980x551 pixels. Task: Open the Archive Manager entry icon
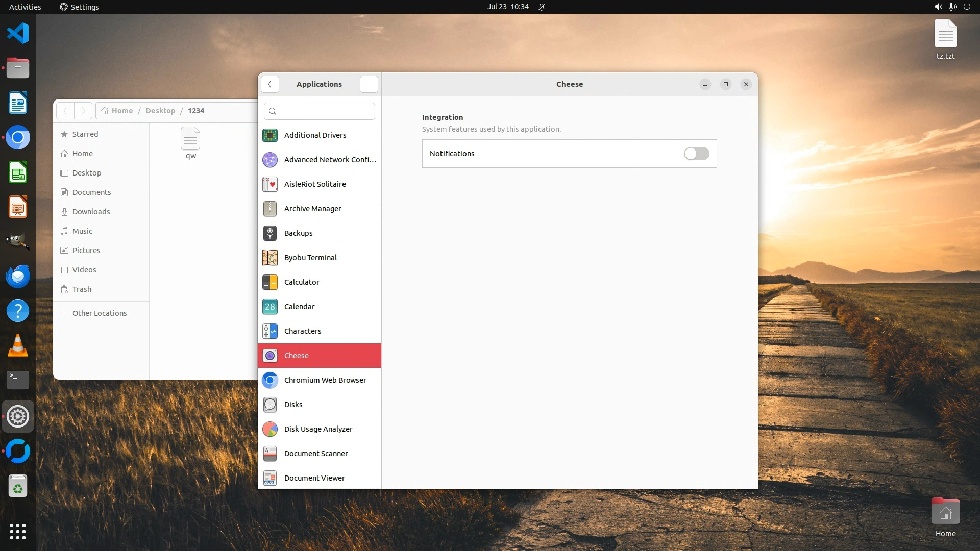click(269, 209)
